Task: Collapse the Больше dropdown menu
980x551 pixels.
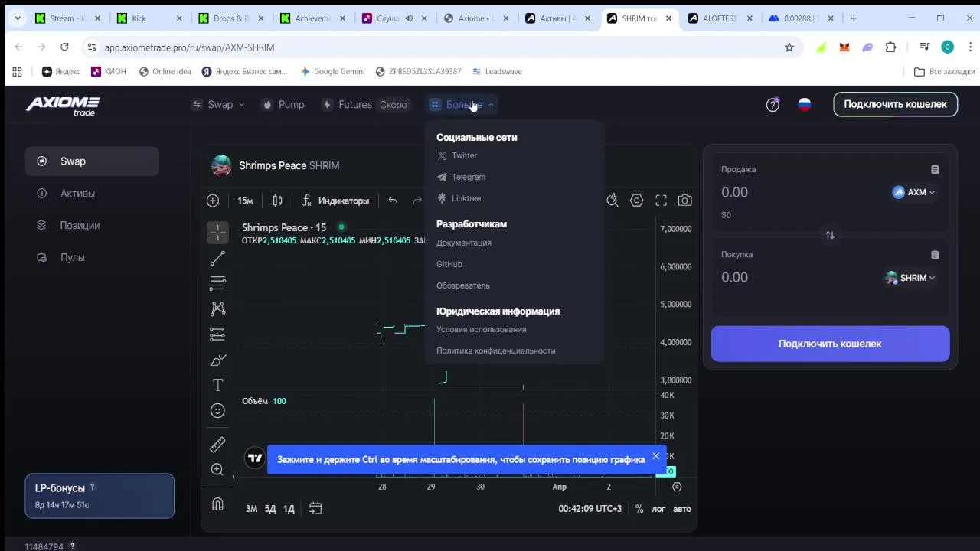Action: pyautogui.click(x=462, y=105)
